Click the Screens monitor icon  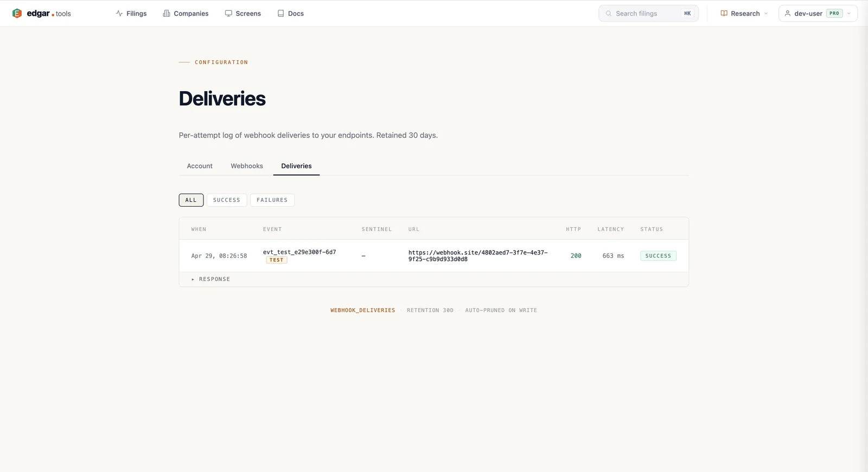tap(228, 14)
